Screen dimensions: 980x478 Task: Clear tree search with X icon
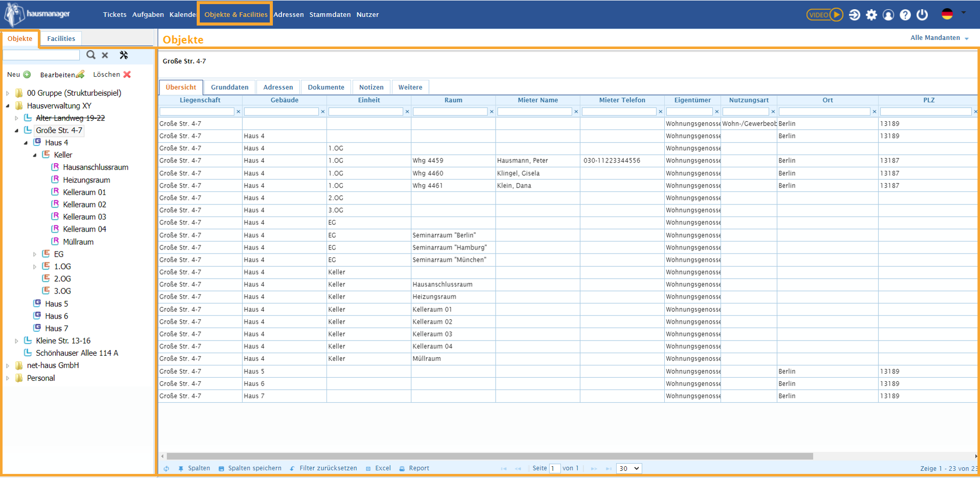[105, 55]
